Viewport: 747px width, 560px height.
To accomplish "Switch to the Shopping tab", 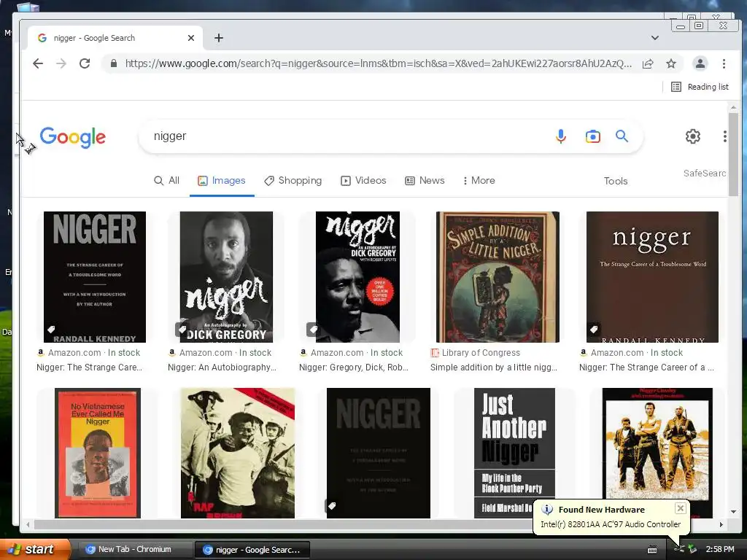I will pos(293,181).
